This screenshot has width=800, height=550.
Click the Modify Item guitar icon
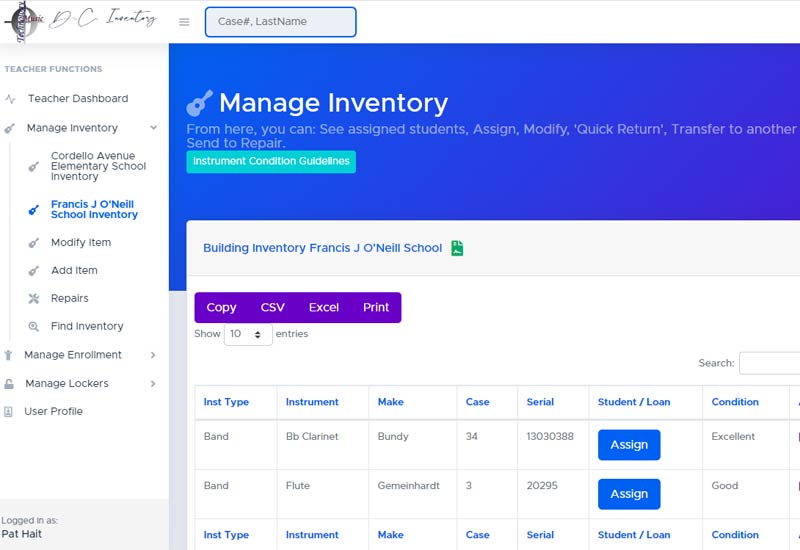point(34,243)
